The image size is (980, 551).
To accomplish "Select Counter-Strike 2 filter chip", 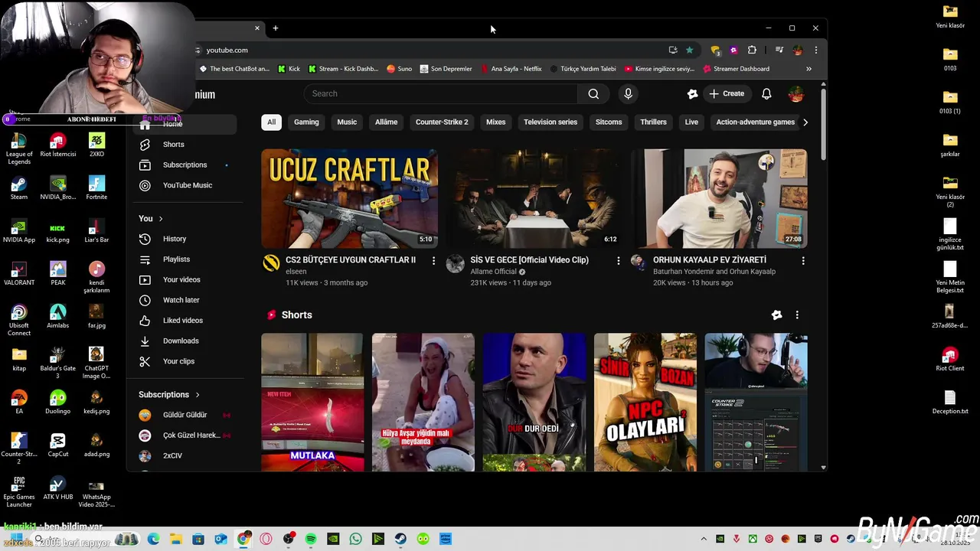I will [x=442, y=122].
